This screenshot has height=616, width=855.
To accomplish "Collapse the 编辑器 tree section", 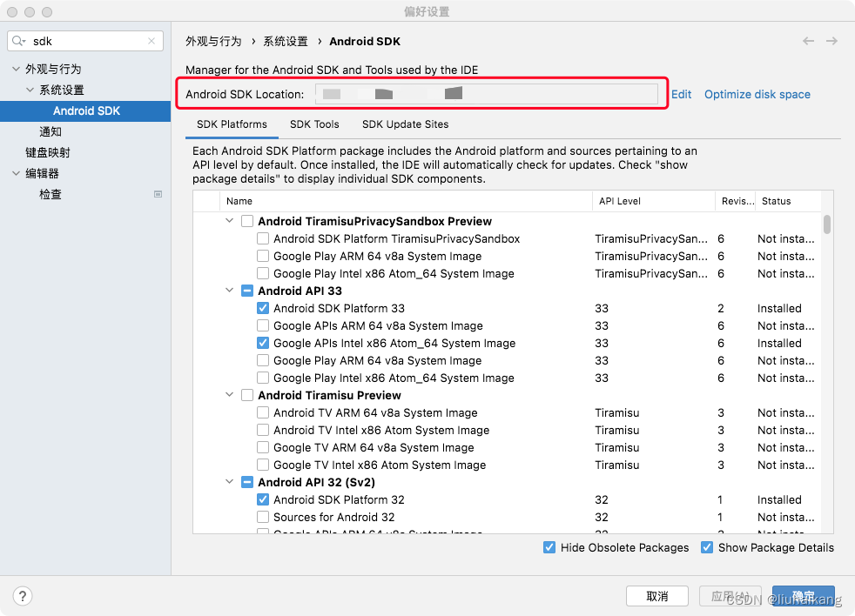I will pos(16,173).
